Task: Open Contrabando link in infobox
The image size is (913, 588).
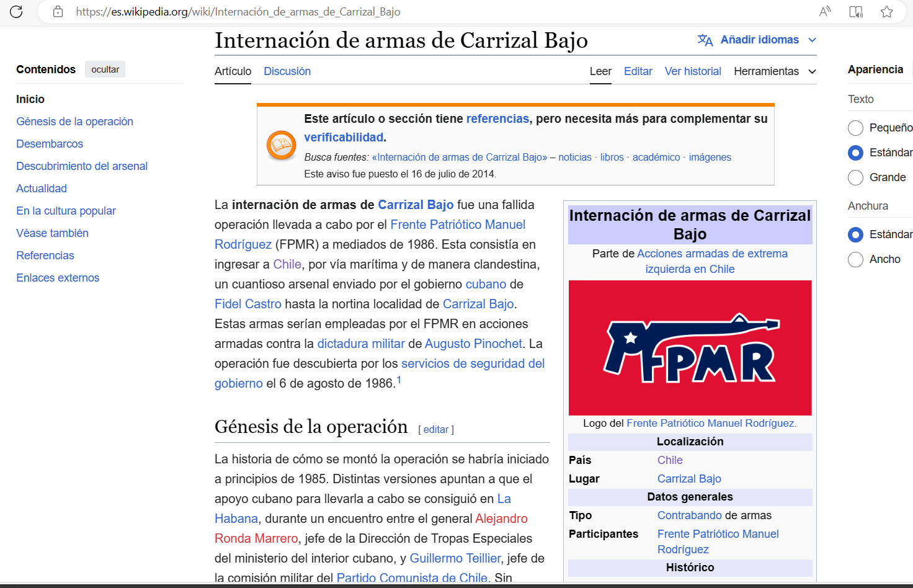Action: click(x=690, y=515)
